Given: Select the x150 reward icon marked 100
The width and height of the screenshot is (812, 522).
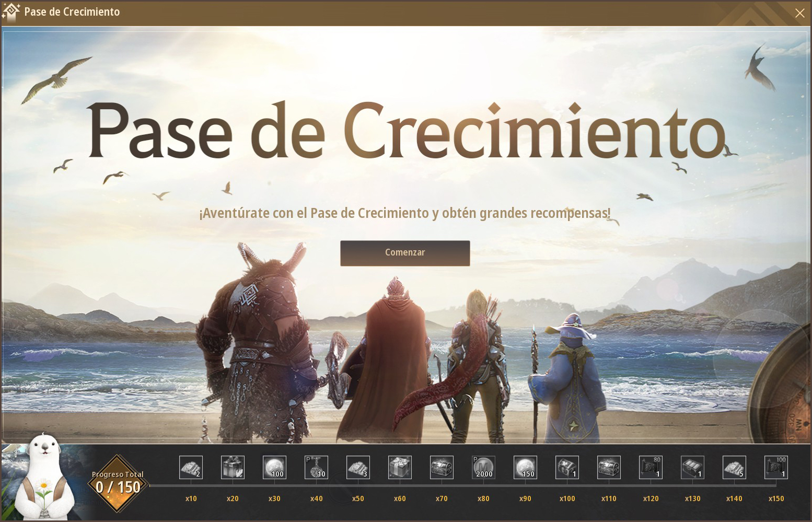Looking at the screenshot, I should point(776,467).
